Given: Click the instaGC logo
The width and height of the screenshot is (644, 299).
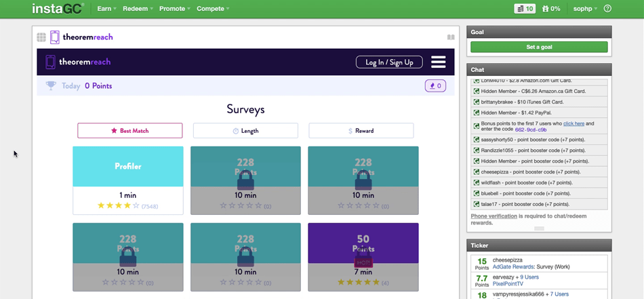Looking at the screenshot, I should coord(58,8).
